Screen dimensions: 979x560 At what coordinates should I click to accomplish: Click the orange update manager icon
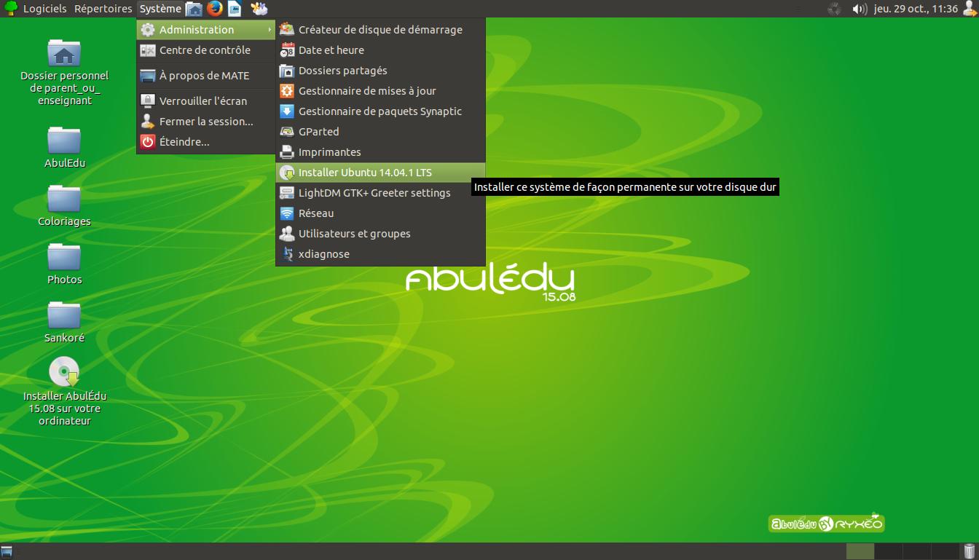pyautogui.click(x=287, y=91)
